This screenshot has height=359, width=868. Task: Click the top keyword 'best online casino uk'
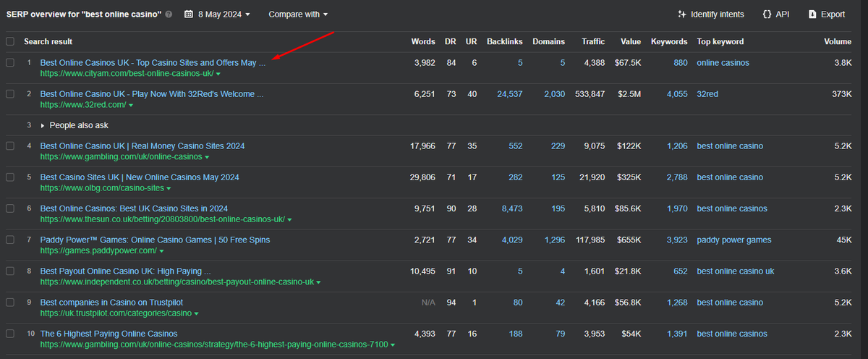point(736,271)
